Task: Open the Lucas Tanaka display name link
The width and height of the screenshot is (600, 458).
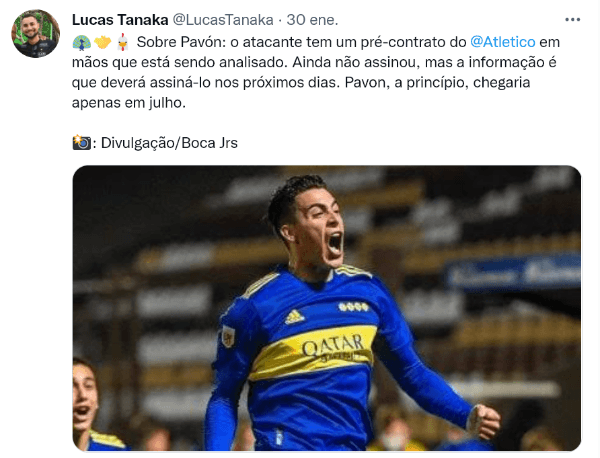Action: (120, 20)
